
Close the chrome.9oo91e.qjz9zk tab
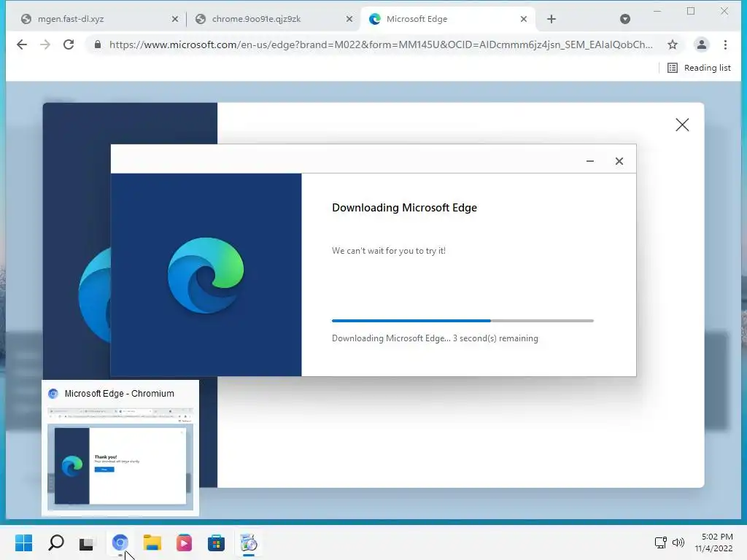(x=349, y=19)
